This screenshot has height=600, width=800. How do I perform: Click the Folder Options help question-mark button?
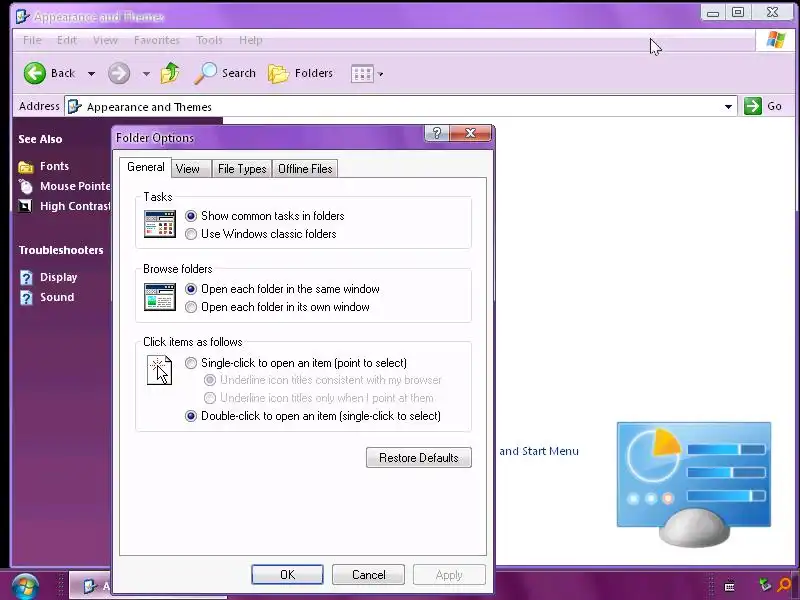point(437,133)
